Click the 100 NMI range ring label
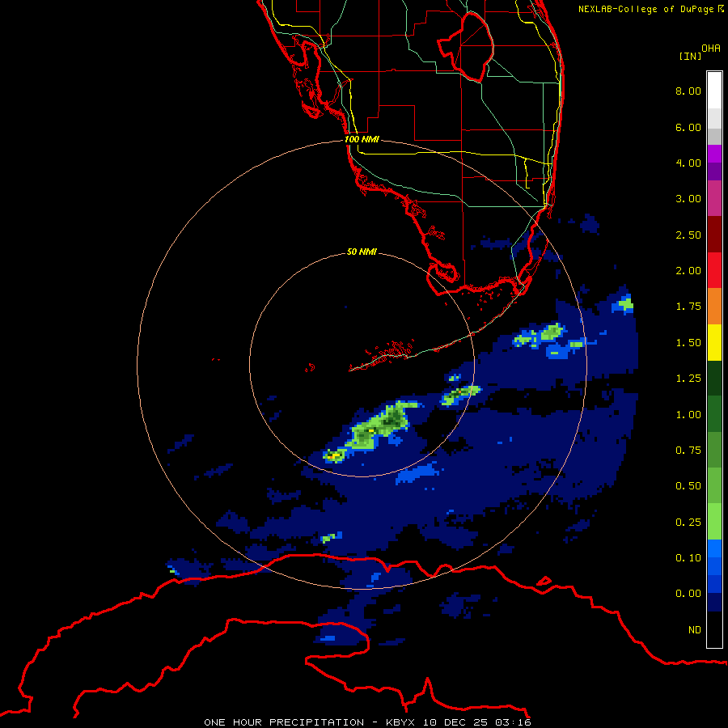 tap(362, 139)
